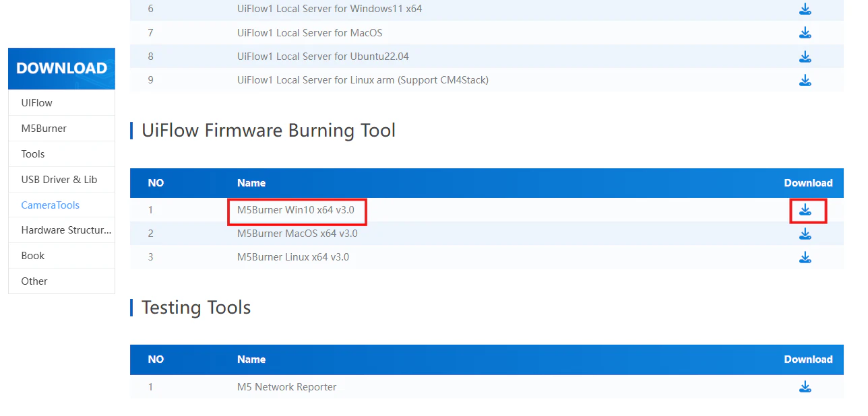Click Download header in Firmware Burning table
This screenshot has height=416, width=868.
[808, 183]
